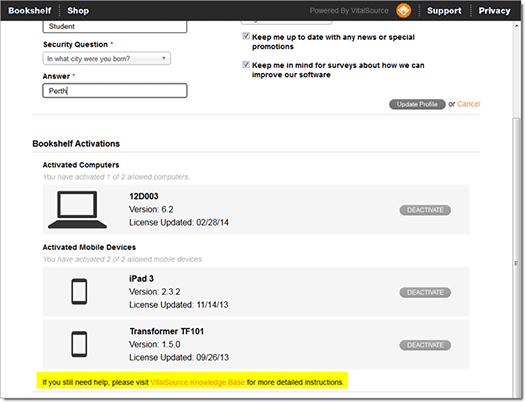
Task: Deactivate the 12D003 computer
Action: click(425, 210)
